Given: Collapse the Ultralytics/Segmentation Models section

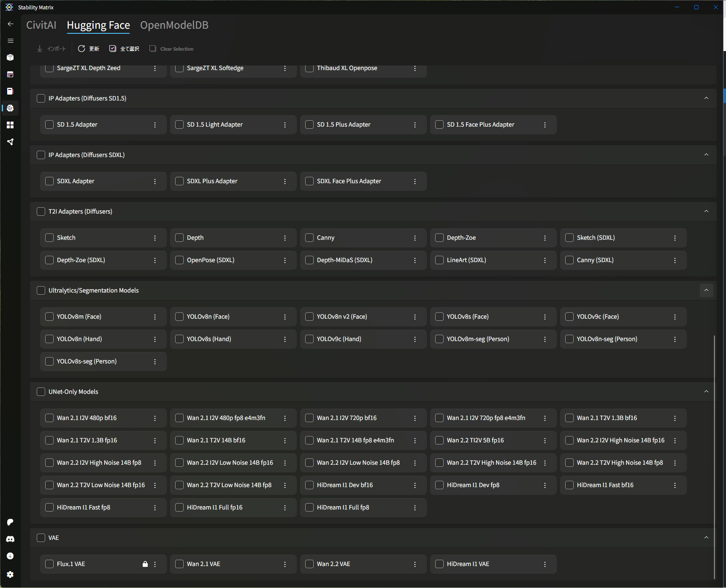Looking at the screenshot, I should [x=706, y=290].
